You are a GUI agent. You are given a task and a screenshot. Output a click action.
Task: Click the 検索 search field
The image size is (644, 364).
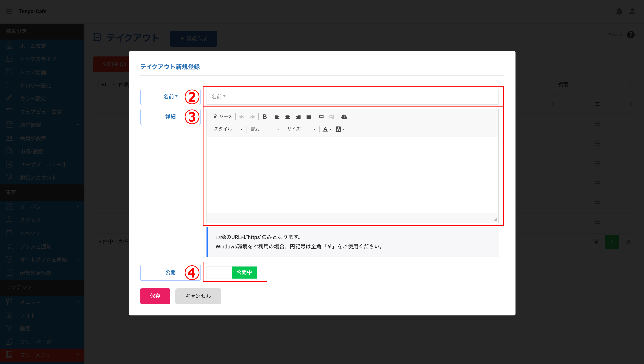tap(602, 85)
